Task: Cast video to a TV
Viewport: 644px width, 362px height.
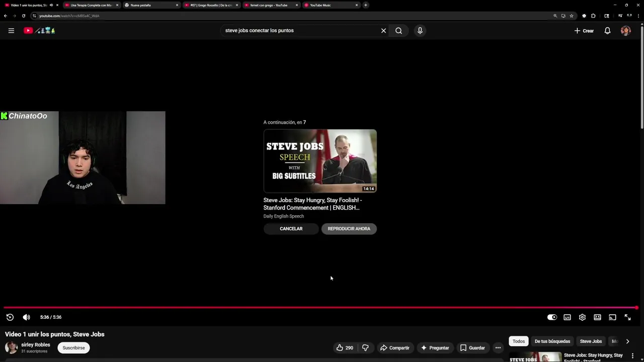Action: point(612,317)
